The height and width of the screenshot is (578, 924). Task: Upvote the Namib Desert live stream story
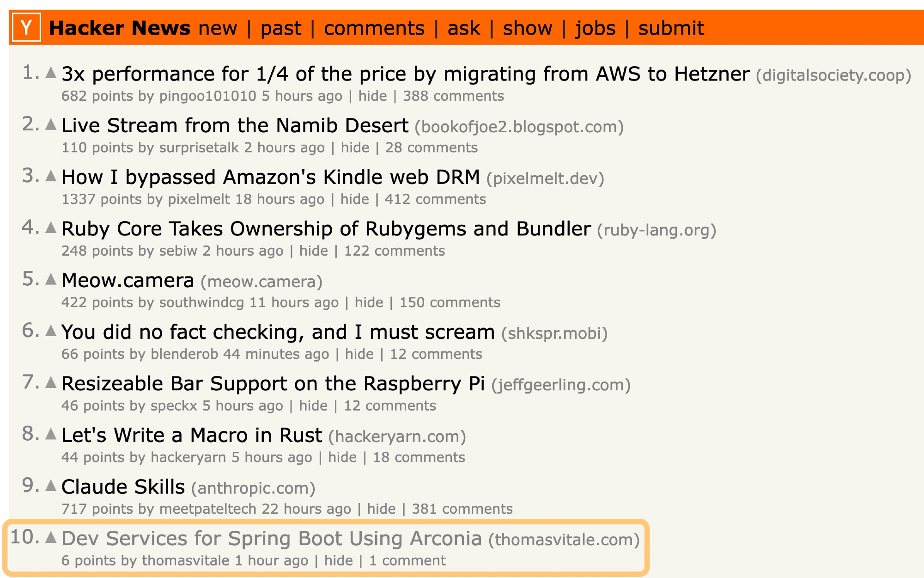click(x=51, y=124)
